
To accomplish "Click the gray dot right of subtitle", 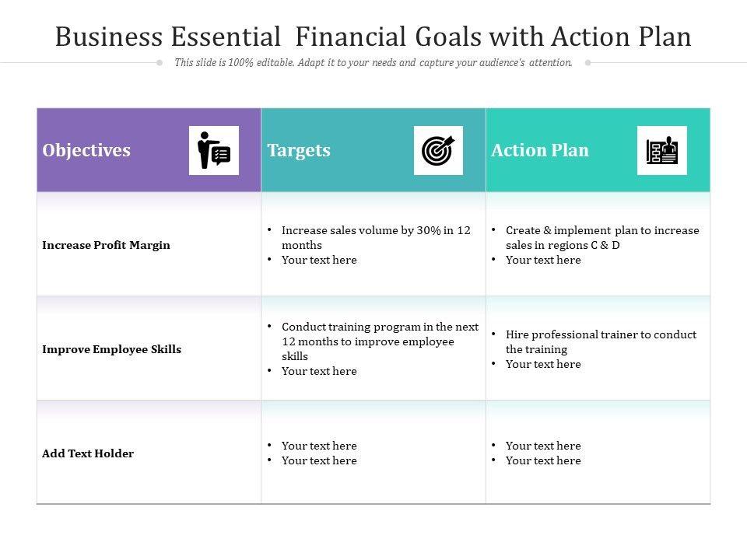I will coord(587,63).
